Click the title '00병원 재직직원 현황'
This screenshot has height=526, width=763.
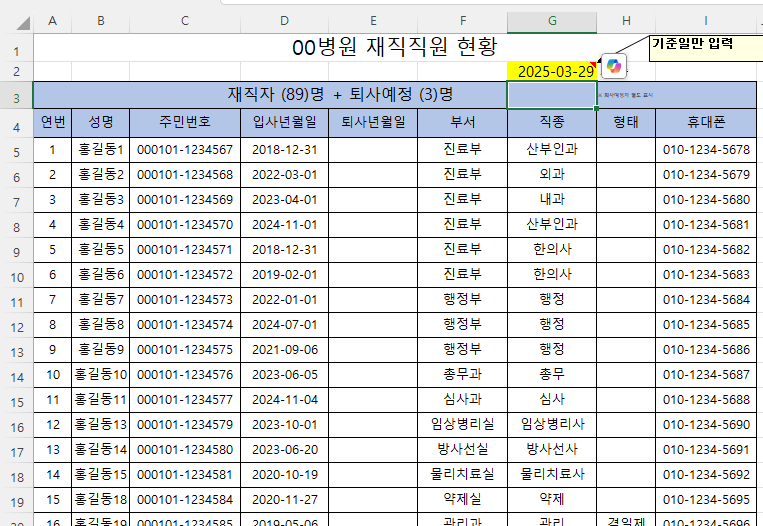click(395, 47)
